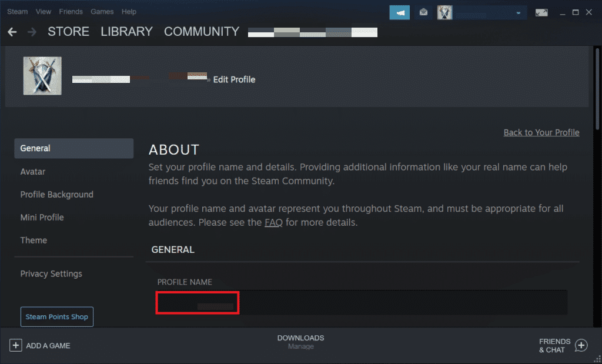Click the Edit Profile breadcrumb text
The image size is (602, 364).
click(234, 79)
